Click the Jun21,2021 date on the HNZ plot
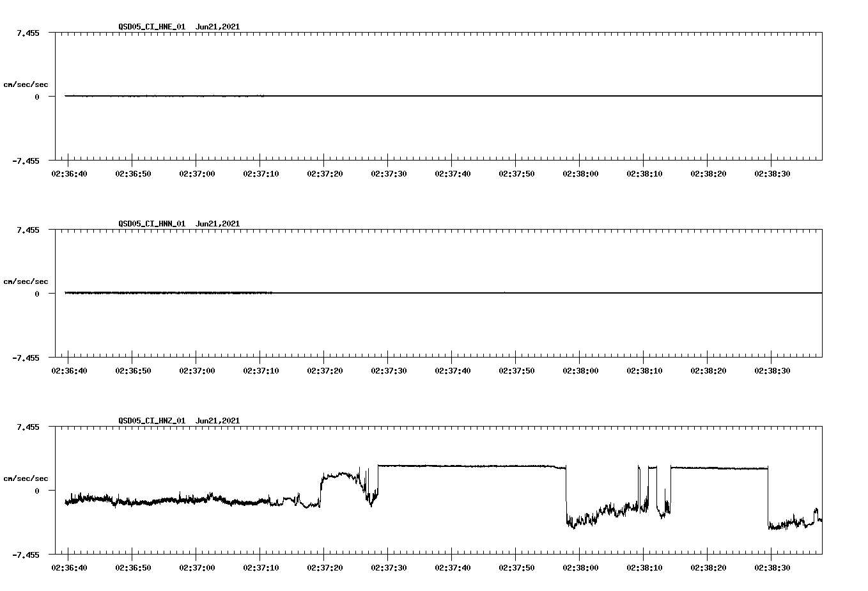Viewport: 868px width, 591px height. click(x=218, y=421)
